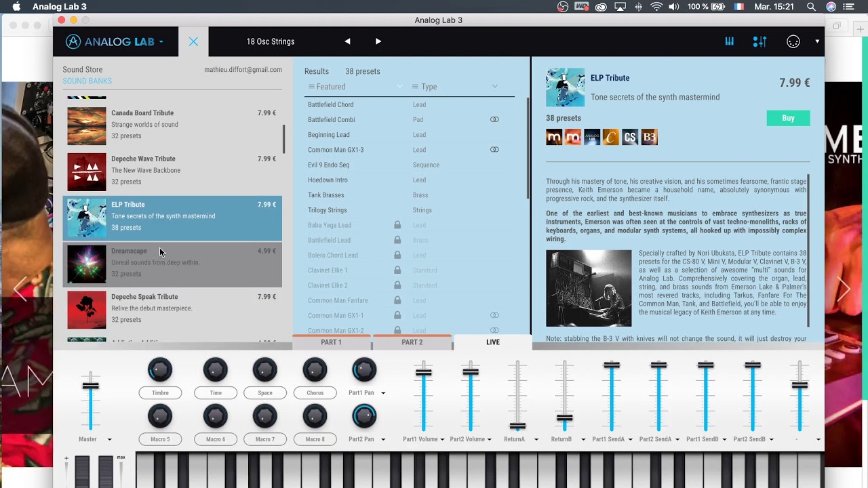Click the B-3 V instrument icon

[x=649, y=137]
